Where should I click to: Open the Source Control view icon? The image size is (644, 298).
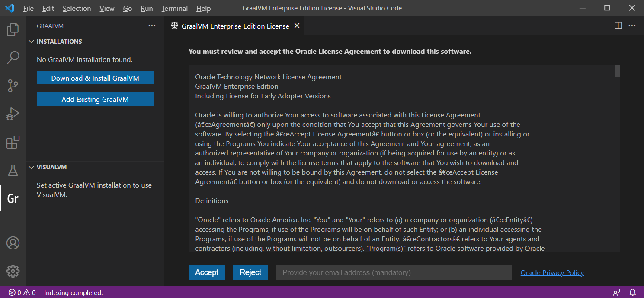point(13,86)
